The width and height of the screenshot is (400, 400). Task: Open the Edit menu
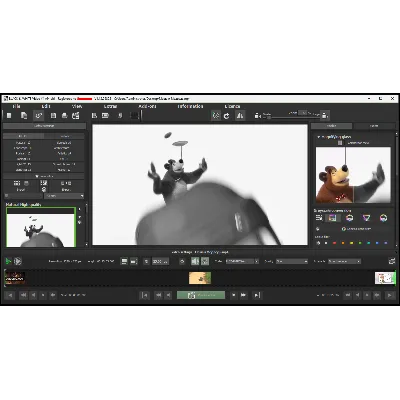click(46, 106)
